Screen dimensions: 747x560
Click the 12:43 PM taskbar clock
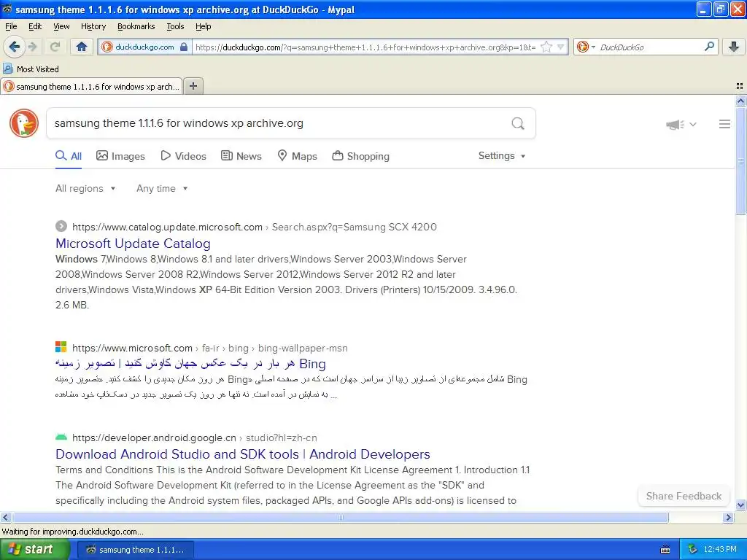pyautogui.click(x=720, y=550)
